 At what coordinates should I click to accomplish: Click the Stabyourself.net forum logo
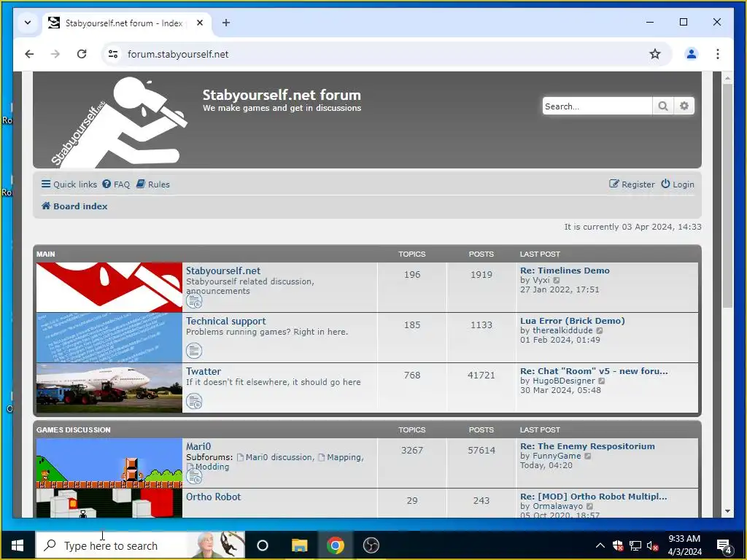(118, 122)
